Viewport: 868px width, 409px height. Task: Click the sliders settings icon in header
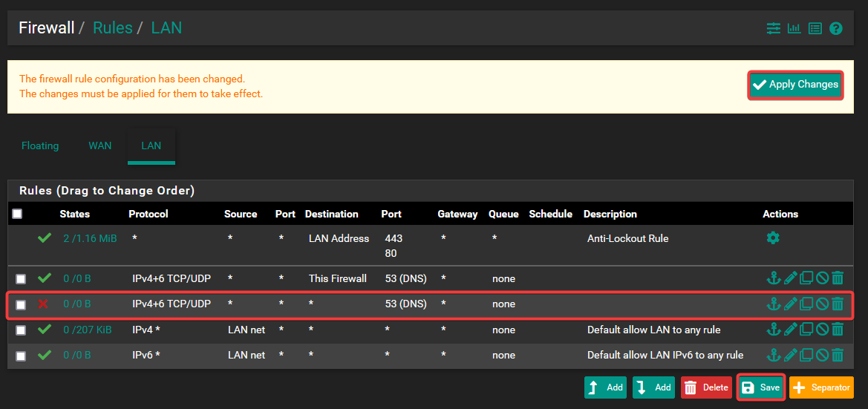coord(774,29)
